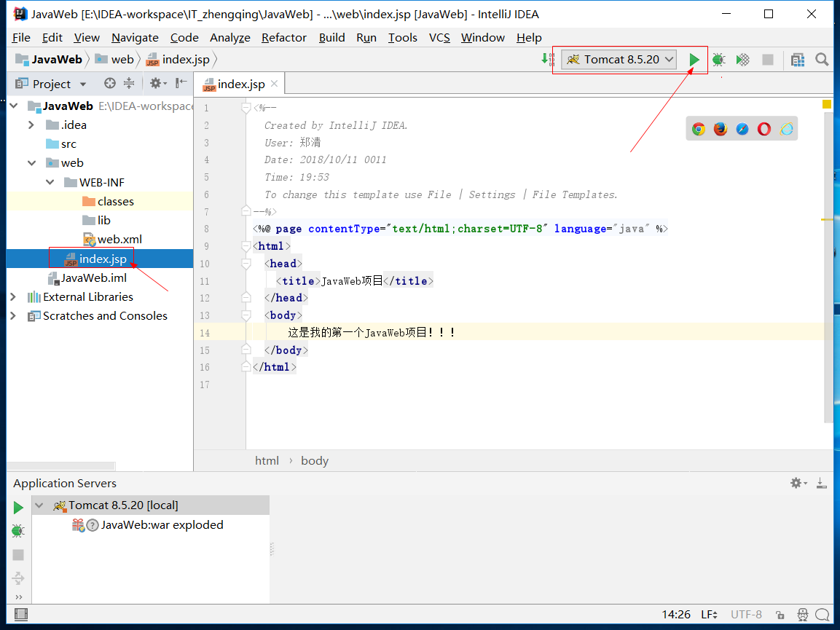Image resolution: width=840 pixels, height=630 pixels.
Task: Open page in Chrome browser icon
Action: tap(698, 129)
